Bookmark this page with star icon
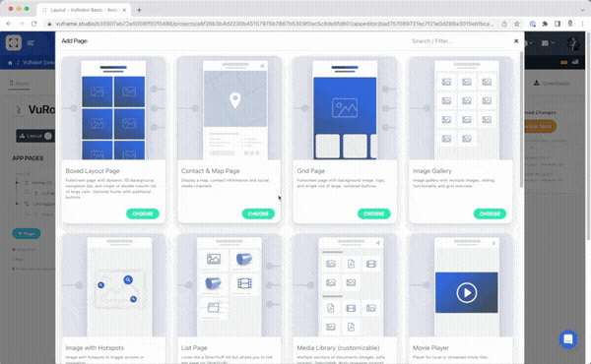The height and width of the screenshot is (364, 591). coord(517,24)
